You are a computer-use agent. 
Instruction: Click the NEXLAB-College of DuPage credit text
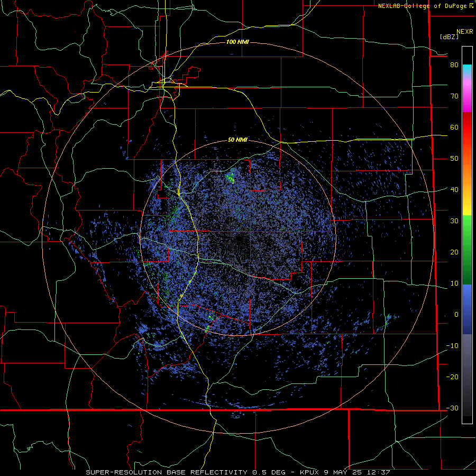422,6
